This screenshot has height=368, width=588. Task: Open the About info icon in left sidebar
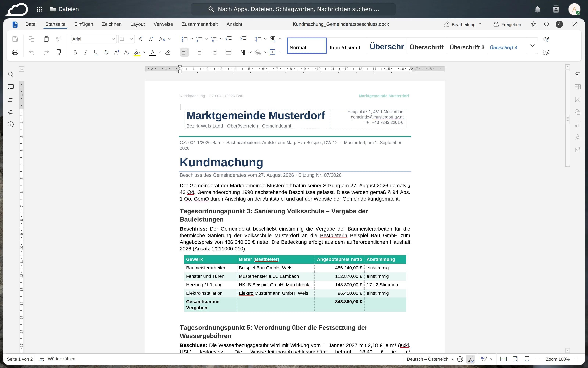[10, 124]
